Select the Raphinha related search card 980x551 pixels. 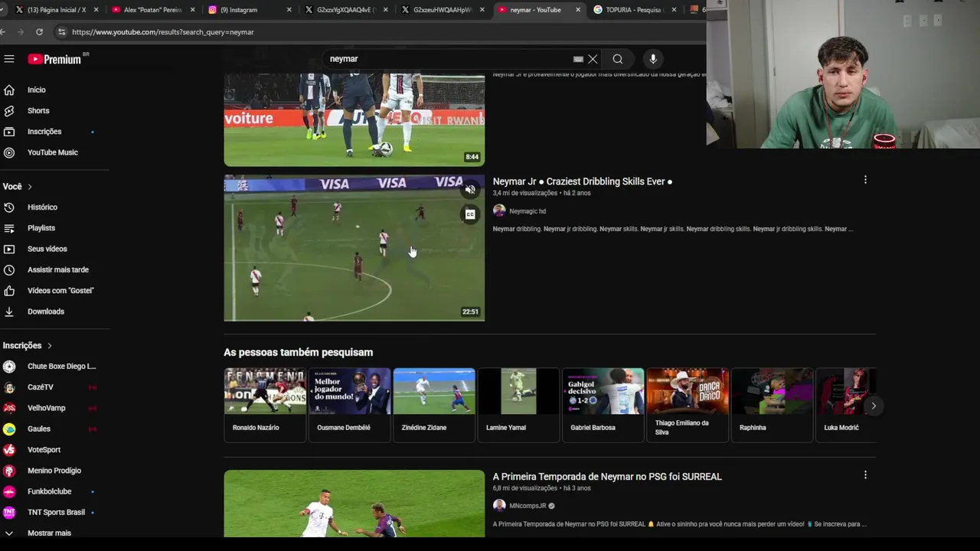click(772, 405)
